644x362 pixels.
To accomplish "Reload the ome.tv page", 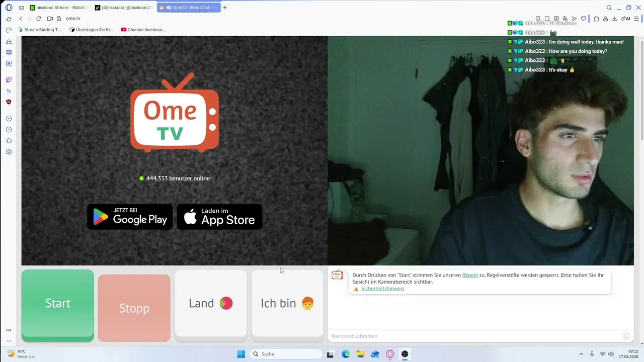I will (39, 19).
